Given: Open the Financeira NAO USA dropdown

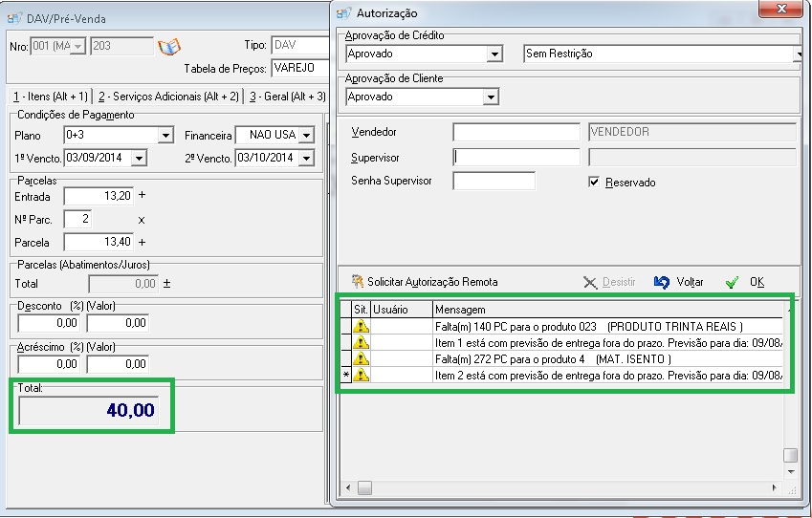Looking at the screenshot, I should pyautogui.click(x=307, y=136).
